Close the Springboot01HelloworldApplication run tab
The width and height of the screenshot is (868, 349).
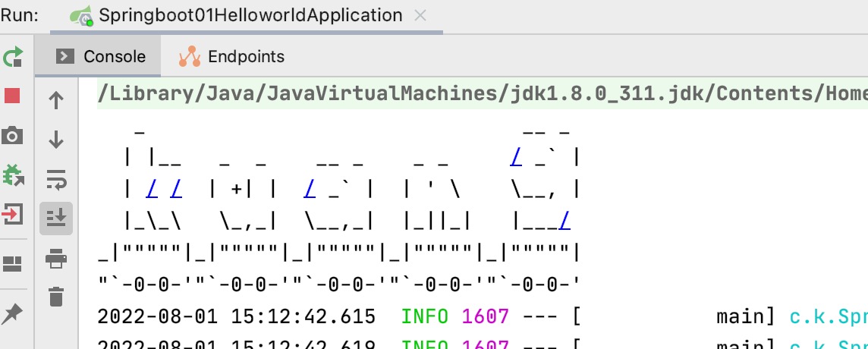pos(420,15)
